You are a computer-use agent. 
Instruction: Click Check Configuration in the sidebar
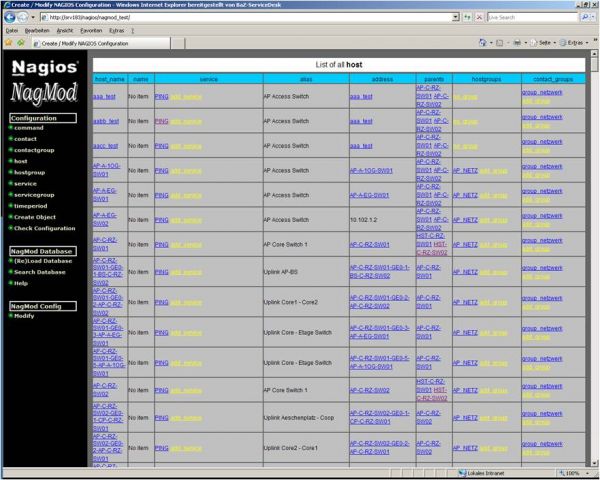click(x=45, y=228)
